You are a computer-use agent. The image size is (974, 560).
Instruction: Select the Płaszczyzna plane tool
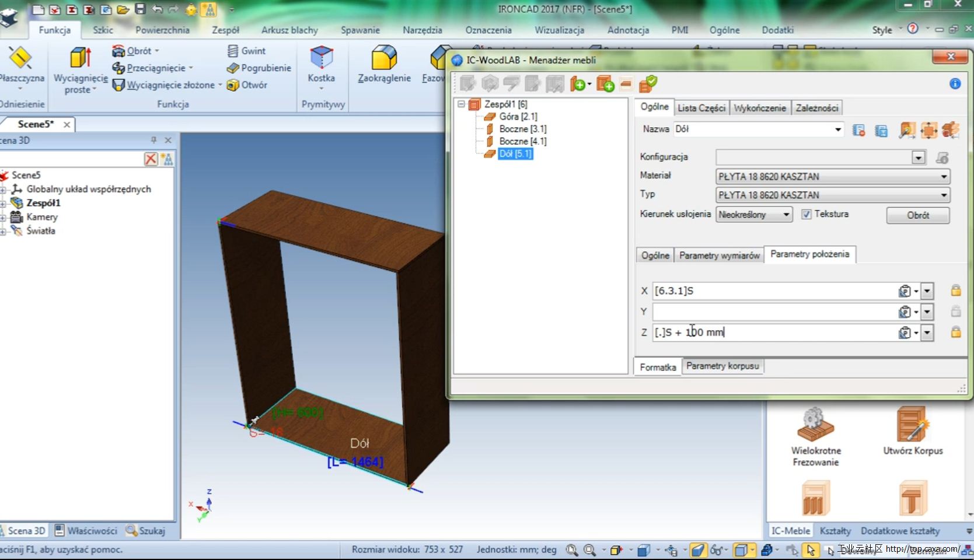click(x=21, y=67)
